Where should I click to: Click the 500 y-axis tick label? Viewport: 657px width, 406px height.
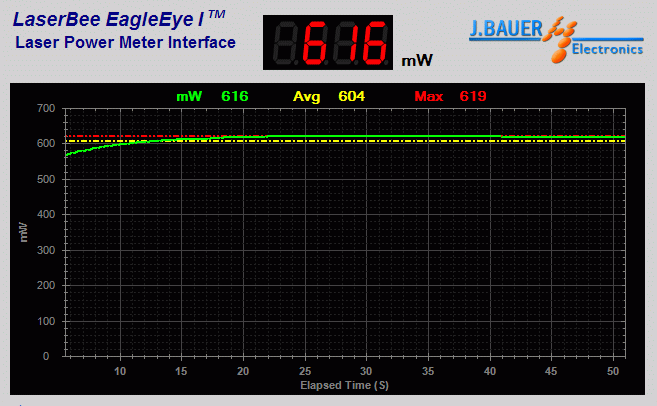pyautogui.click(x=46, y=179)
